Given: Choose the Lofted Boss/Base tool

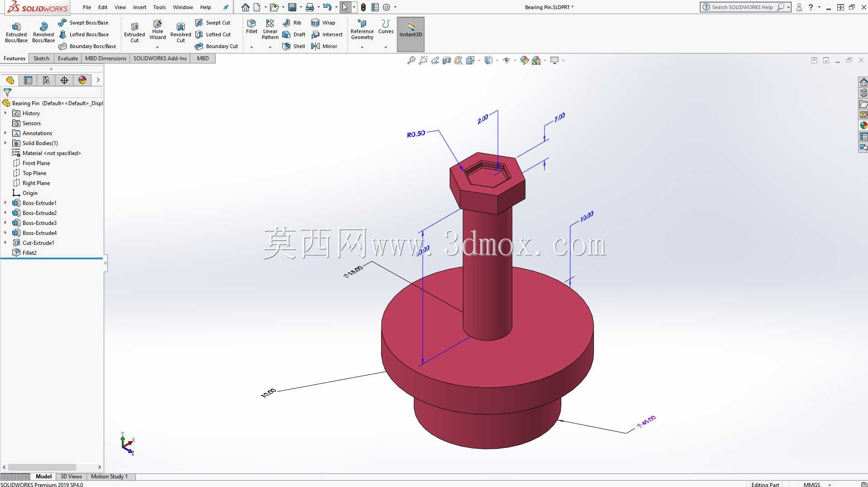Looking at the screenshot, I should (x=83, y=34).
